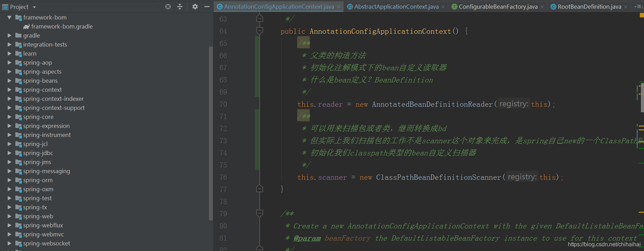Select the spring-oxm module
Screen dimensions: 644x251
[x=38, y=189]
